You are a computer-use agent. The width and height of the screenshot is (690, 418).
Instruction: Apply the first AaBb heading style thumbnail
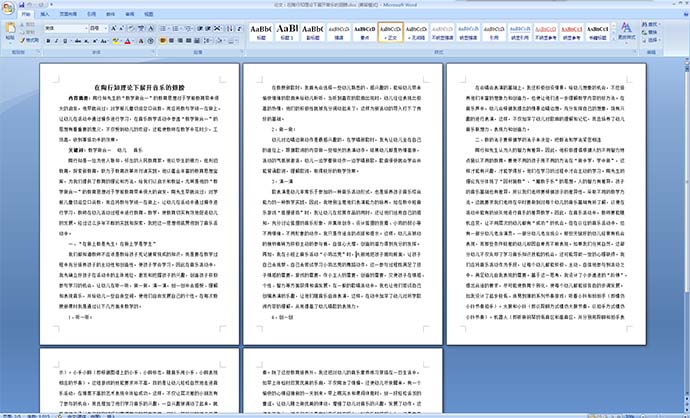[x=261, y=32]
